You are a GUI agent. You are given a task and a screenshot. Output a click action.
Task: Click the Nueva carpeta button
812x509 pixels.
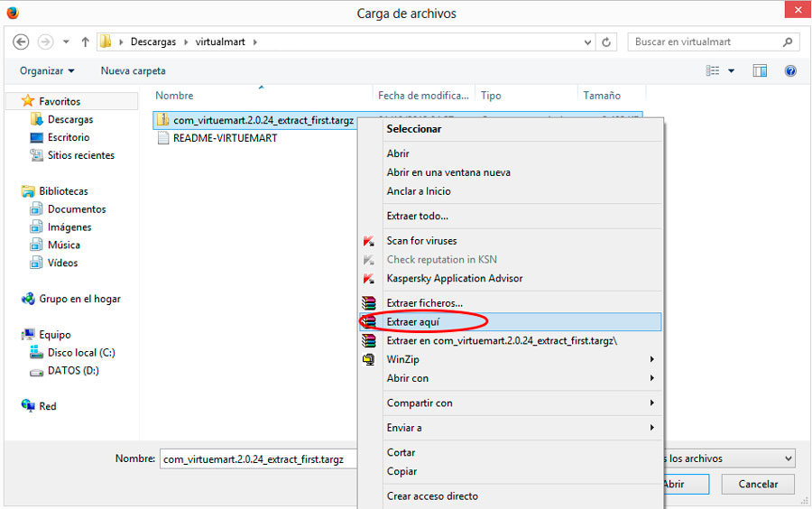click(133, 70)
